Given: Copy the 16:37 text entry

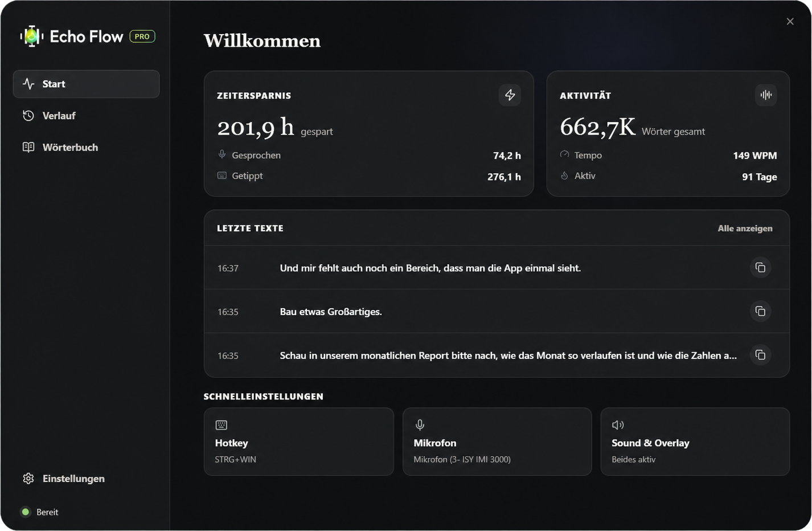Looking at the screenshot, I should (x=760, y=268).
